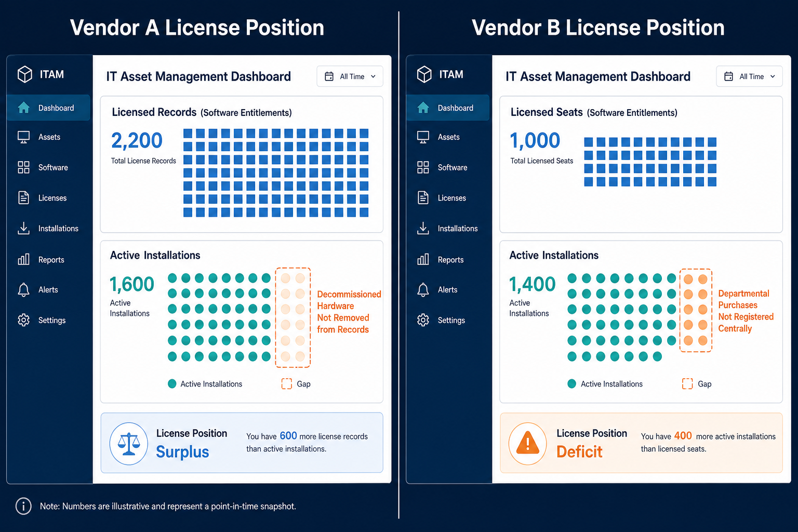This screenshot has height=532, width=798.
Task: Click the Vendor B License Position title
Action: coord(598,28)
